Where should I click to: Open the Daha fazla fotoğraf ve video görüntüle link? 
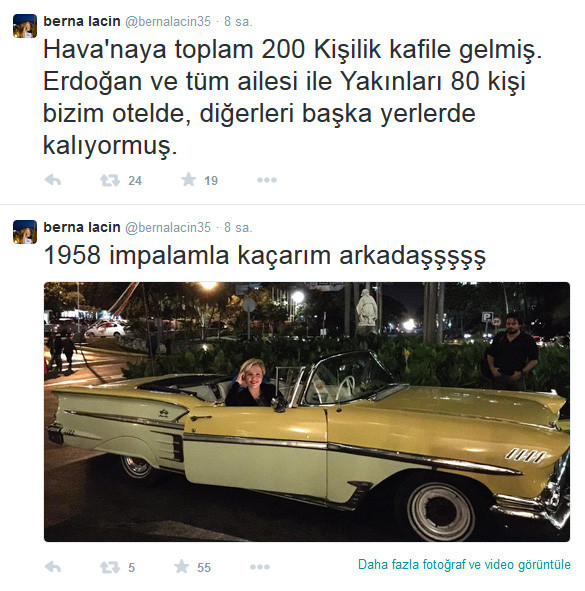(464, 565)
